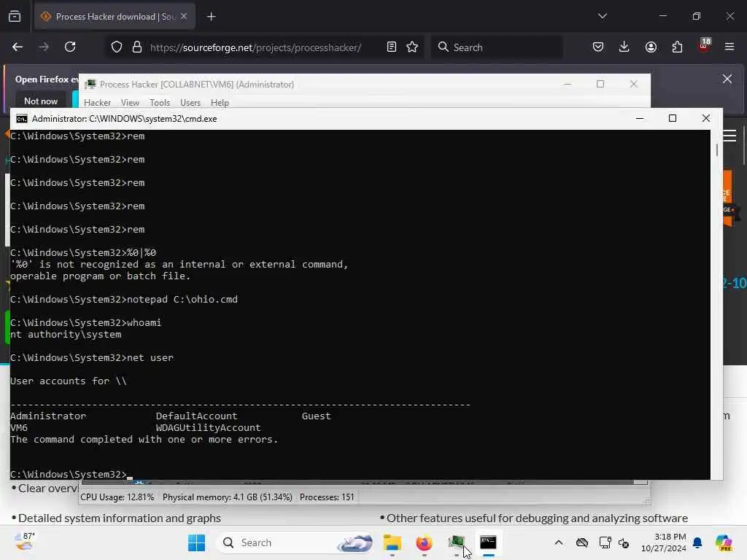Screen dimensions: 747x560
Task: Open tracking protection shield icon
Action: point(117,47)
